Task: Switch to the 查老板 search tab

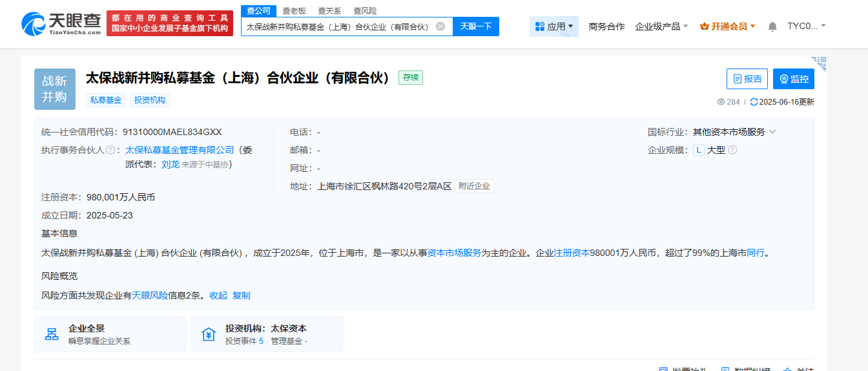Action: click(x=294, y=10)
